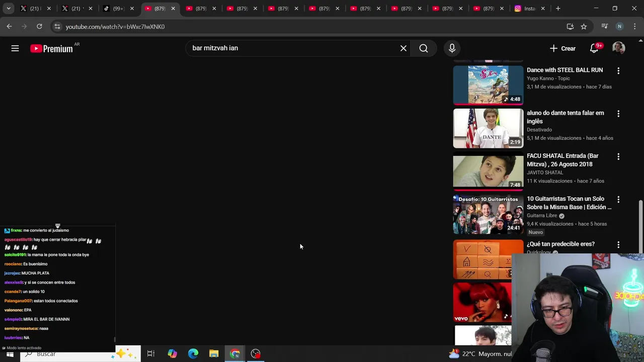
Task: Close the TikTok tab
Action: pos(132,9)
